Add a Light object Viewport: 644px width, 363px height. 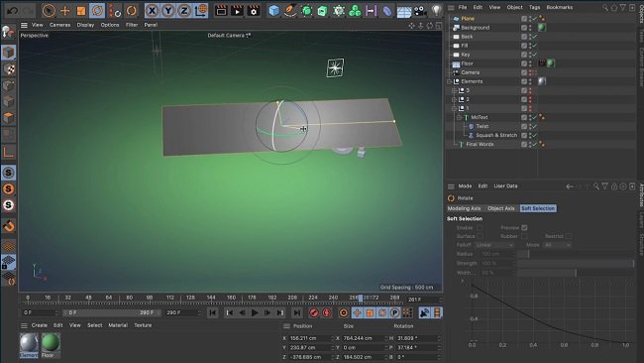pos(436,10)
